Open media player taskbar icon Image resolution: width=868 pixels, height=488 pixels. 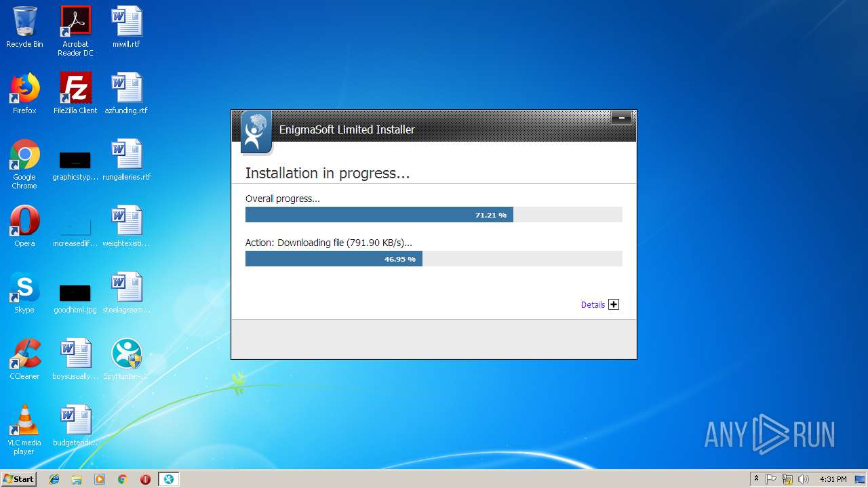pos(100,479)
